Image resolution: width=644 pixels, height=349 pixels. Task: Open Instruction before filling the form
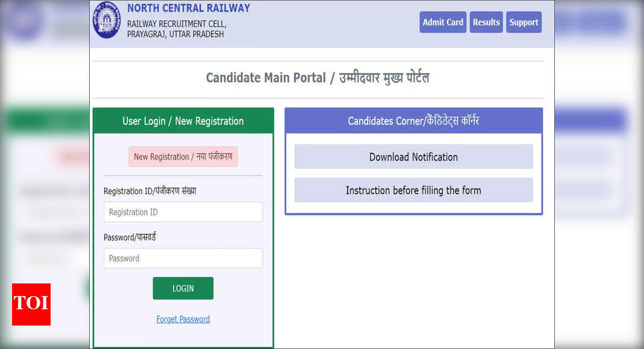414,190
